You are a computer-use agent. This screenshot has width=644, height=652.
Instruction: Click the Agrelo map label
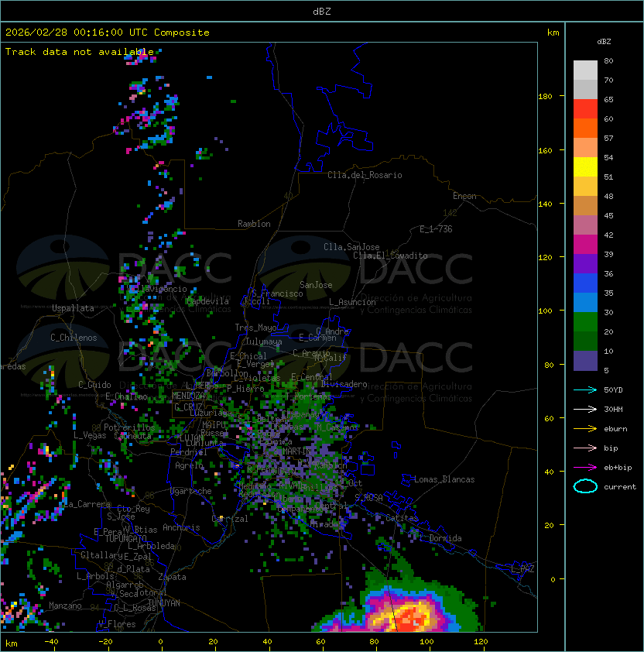click(x=189, y=465)
